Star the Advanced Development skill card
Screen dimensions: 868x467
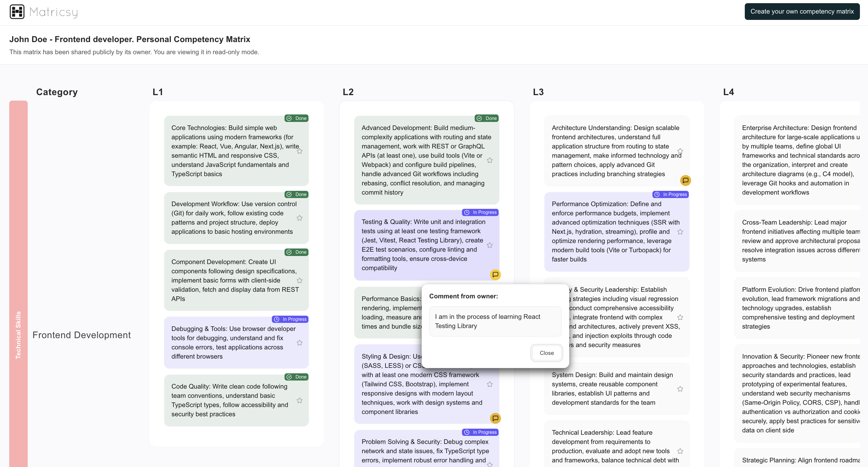pos(490,160)
